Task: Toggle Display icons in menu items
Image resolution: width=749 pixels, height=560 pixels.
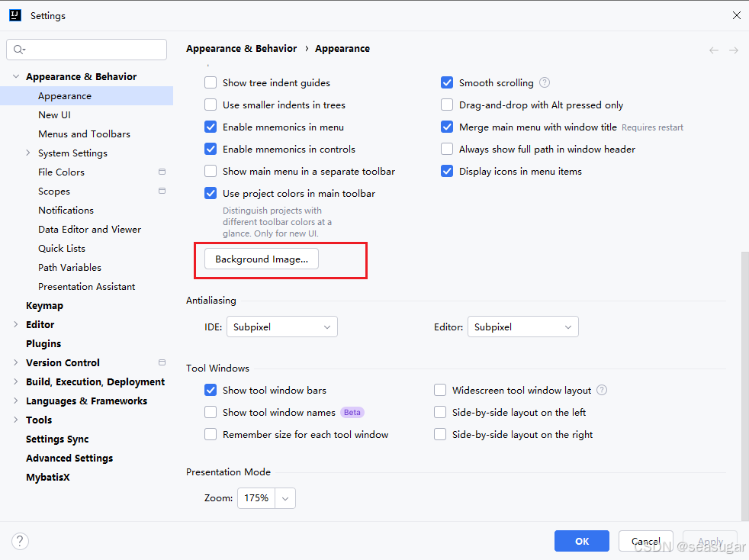Action: [447, 171]
